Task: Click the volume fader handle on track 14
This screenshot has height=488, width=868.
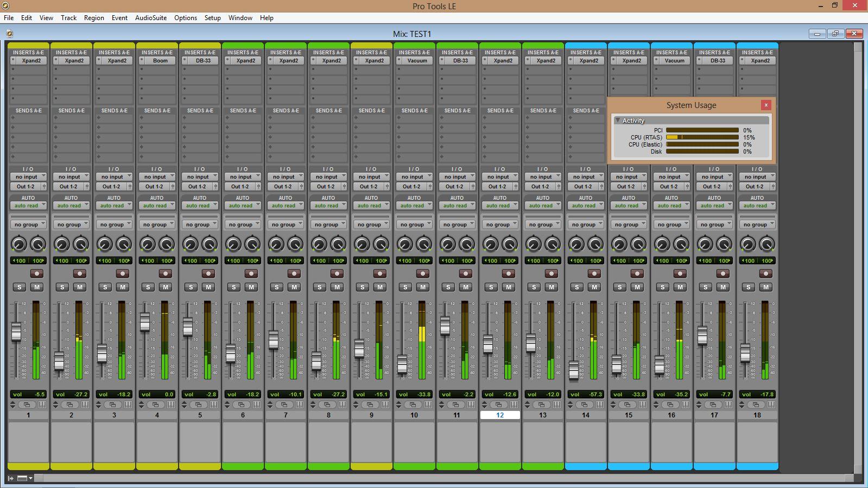Action: coord(574,370)
